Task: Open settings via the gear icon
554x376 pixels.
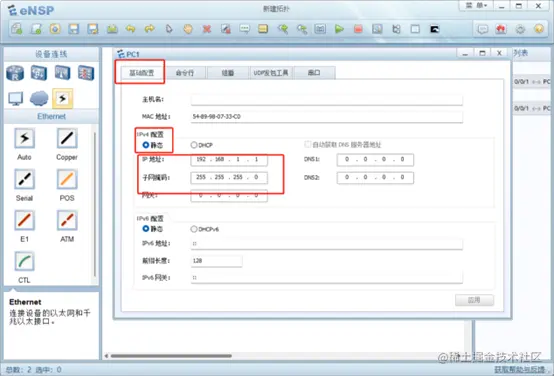Action: [520, 29]
